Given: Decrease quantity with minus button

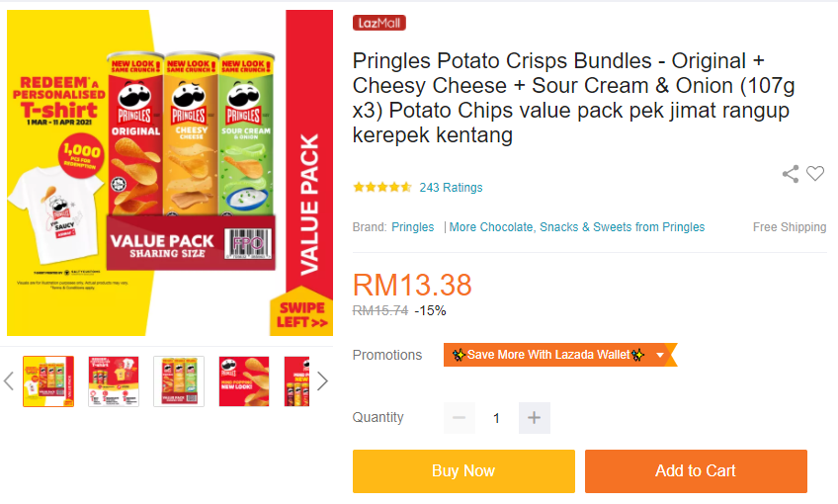Looking at the screenshot, I should pos(459,418).
